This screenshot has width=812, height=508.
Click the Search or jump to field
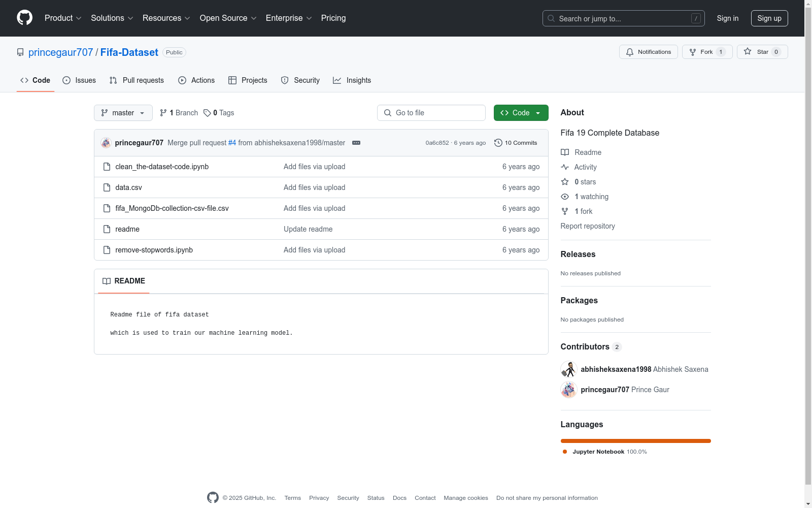[x=624, y=18]
